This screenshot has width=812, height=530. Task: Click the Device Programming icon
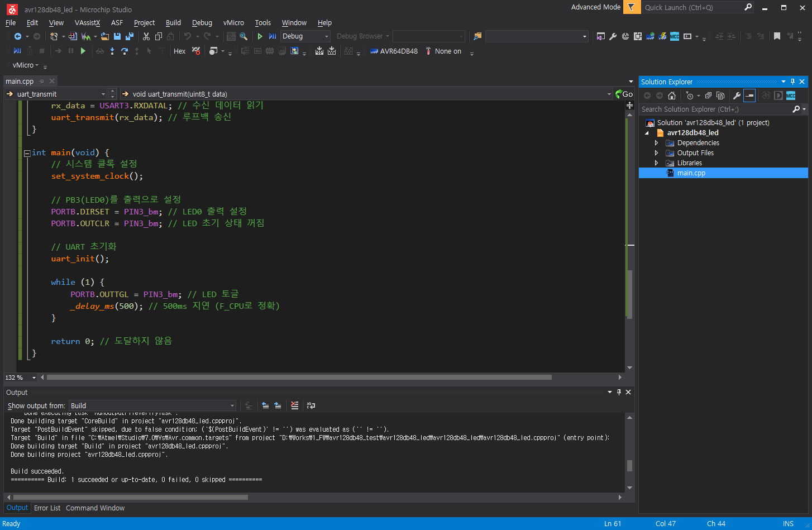coord(662,36)
